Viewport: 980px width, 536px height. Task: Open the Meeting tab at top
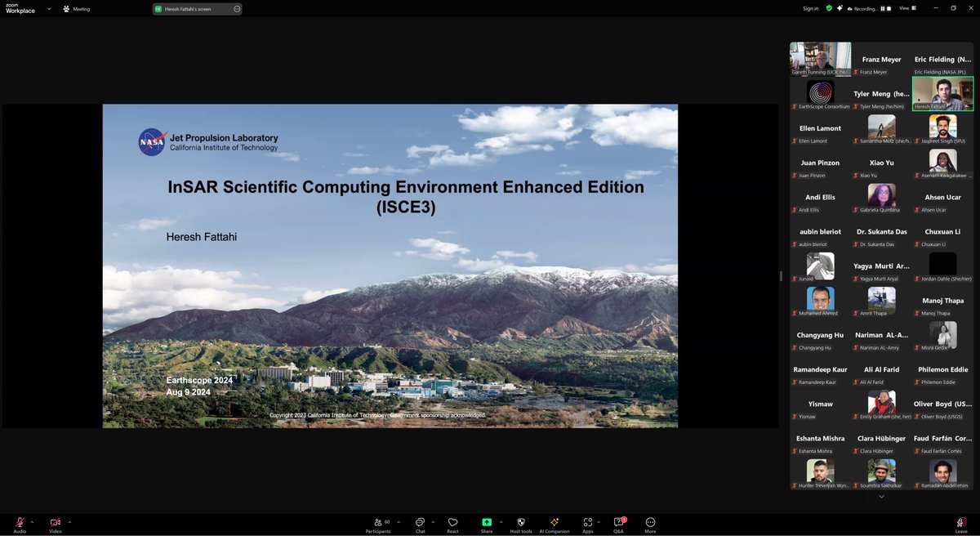click(x=75, y=9)
